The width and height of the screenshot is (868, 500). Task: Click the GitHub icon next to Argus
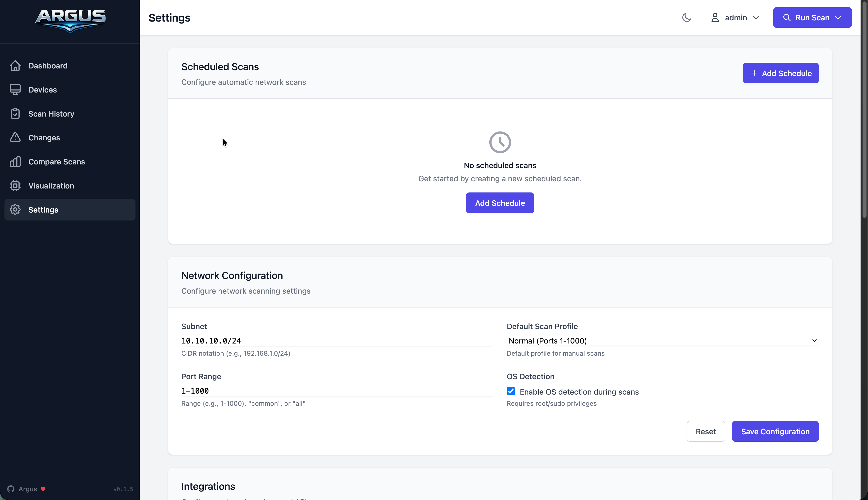tap(11, 489)
